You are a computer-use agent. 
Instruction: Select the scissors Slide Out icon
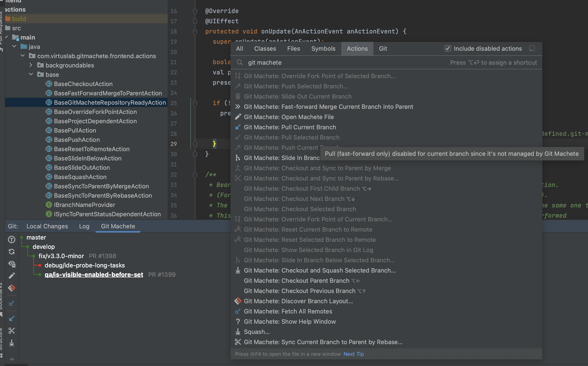(11, 331)
